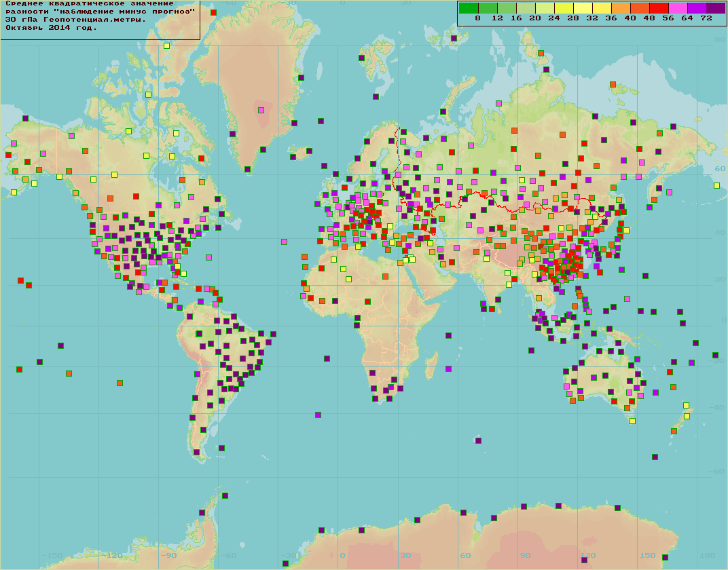Click the legend value "48"

(x=649, y=18)
